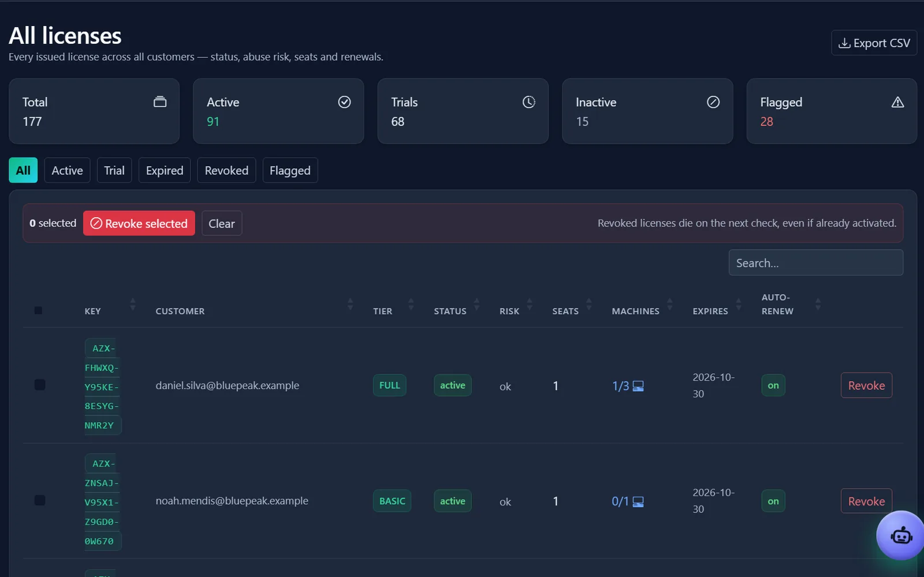Clear the current selection

pyautogui.click(x=222, y=224)
